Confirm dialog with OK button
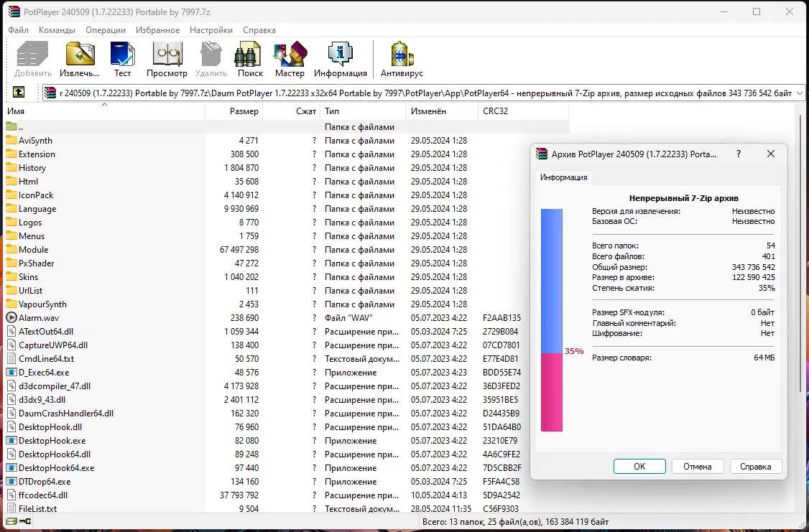Image resolution: width=809 pixels, height=532 pixels. (639, 467)
